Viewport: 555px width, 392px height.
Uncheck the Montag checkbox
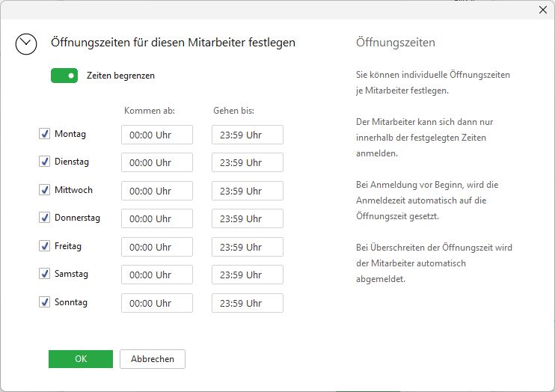point(44,135)
